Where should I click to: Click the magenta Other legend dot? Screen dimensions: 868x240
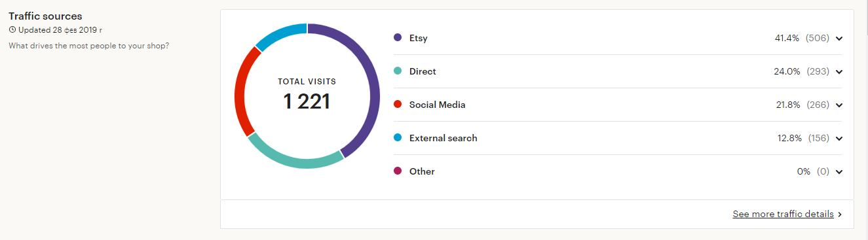coord(398,171)
